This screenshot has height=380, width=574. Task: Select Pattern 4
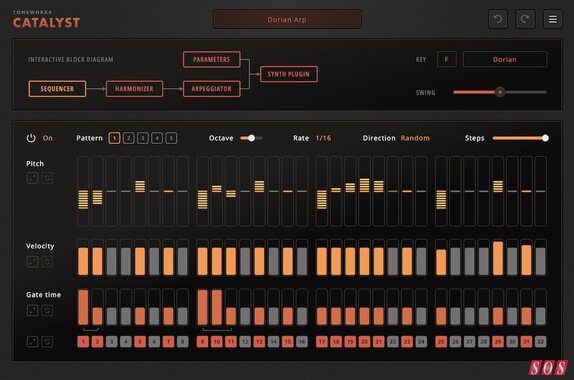pos(157,138)
